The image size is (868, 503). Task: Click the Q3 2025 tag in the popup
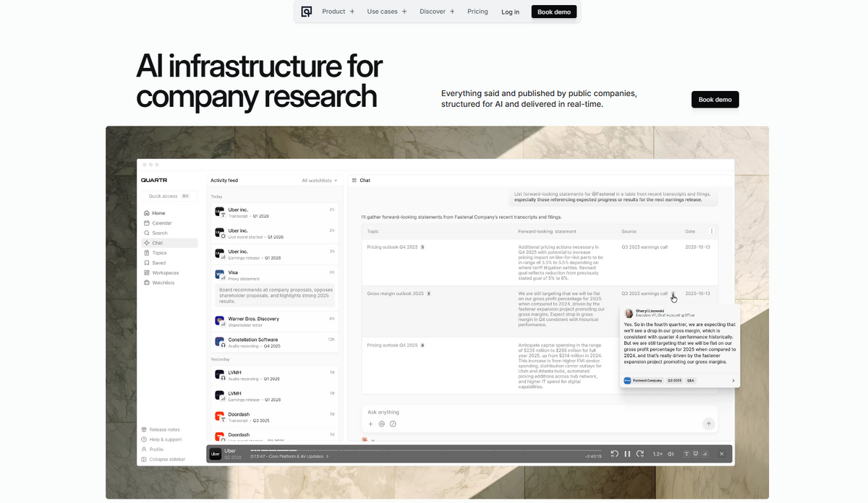(674, 380)
